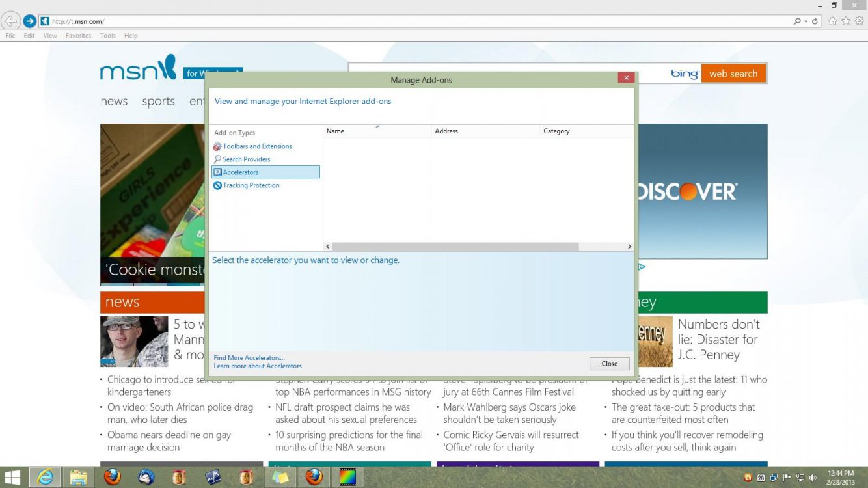Click the volume speaker tray icon

coord(813,478)
